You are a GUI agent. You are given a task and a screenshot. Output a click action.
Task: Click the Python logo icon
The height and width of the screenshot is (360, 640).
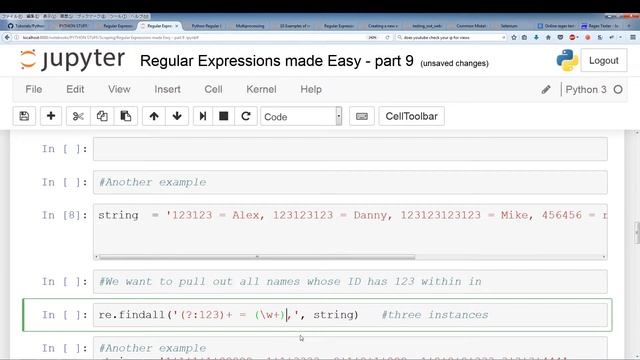pyautogui.click(x=567, y=60)
